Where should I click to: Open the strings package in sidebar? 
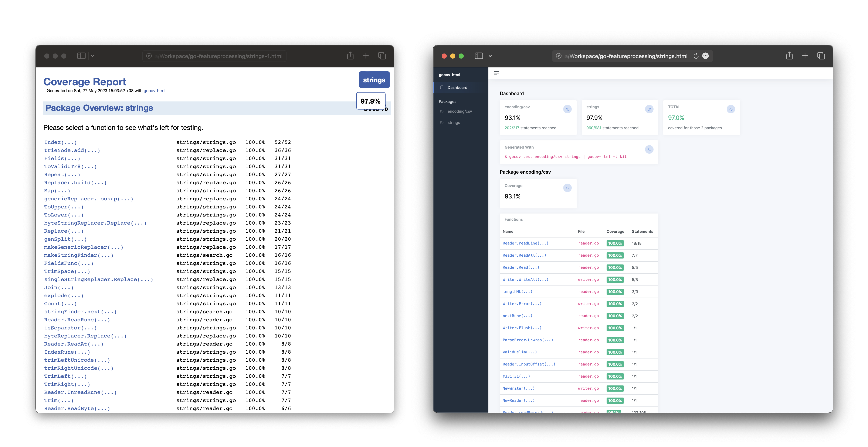click(x=454, y=122)
